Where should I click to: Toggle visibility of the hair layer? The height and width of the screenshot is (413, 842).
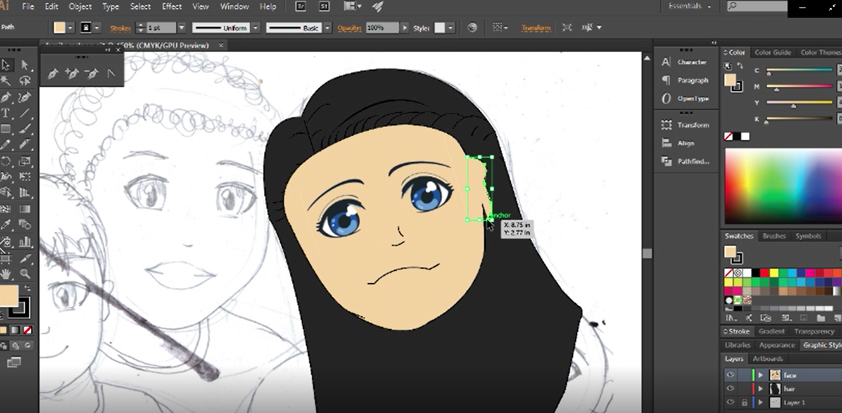pos(729,388)
